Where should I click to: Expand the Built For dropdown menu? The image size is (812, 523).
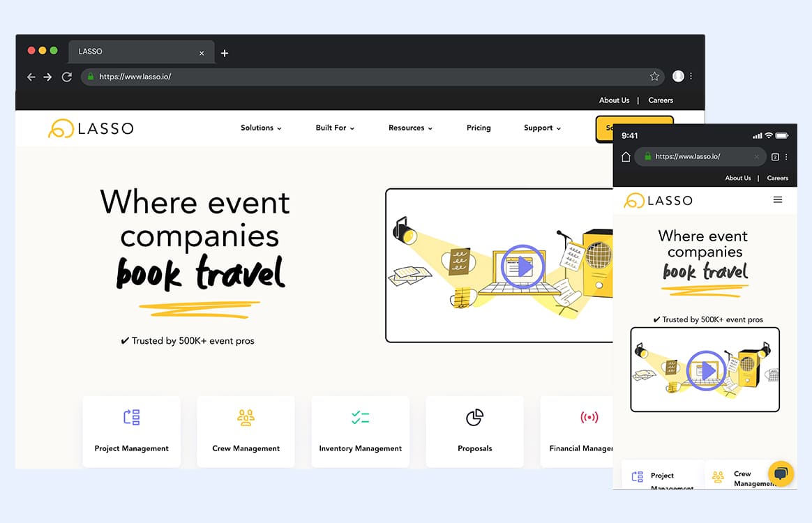[x=335, y=128]
